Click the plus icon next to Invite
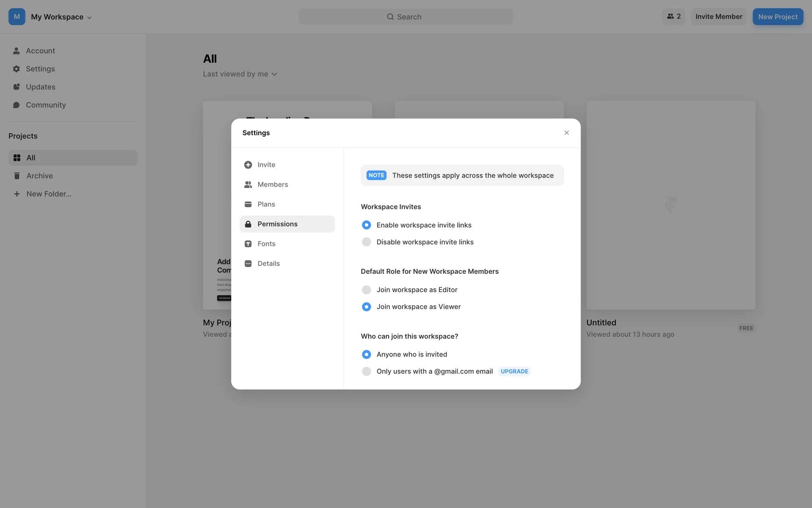Viewport: 812px width, 508px height. 248,165
